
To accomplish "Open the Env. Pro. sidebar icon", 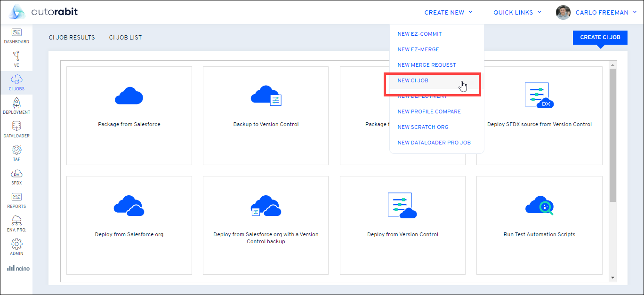I will click(x=16, y=224).
